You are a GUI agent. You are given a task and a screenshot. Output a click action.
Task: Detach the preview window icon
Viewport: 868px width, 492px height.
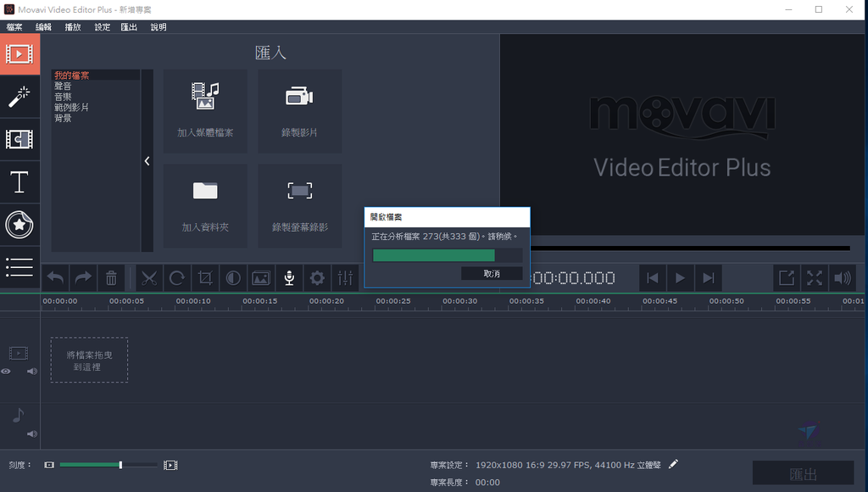pos(787,278)
